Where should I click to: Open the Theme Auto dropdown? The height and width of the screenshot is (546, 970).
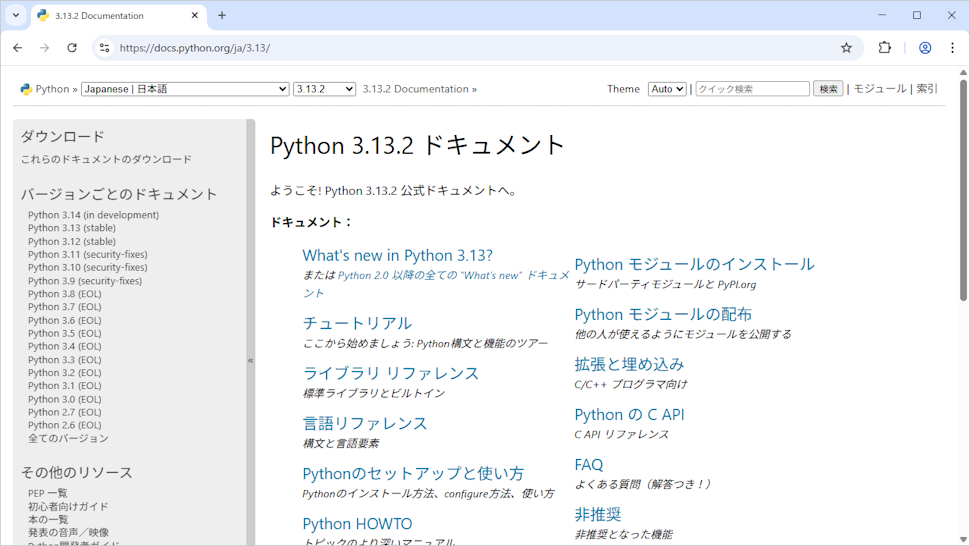coord(667,89)
